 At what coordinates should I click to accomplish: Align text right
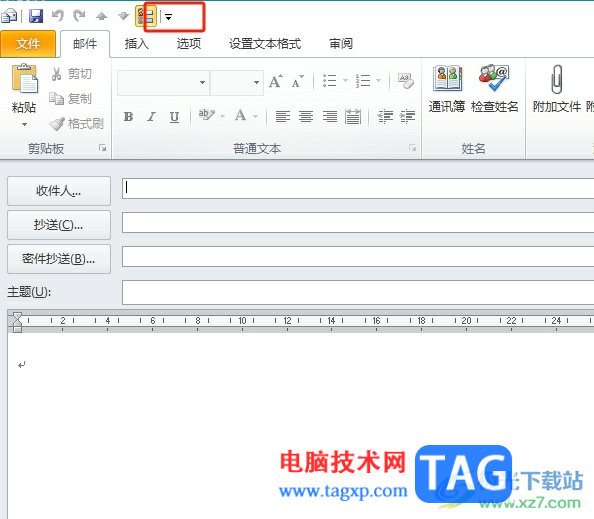coord(330,116)
